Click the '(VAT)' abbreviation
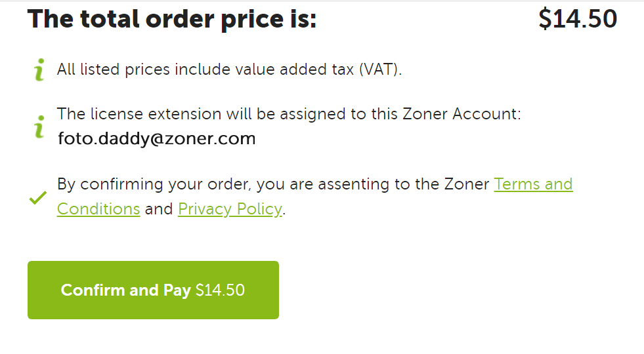644x354 pixels. (x=380, y=69)
